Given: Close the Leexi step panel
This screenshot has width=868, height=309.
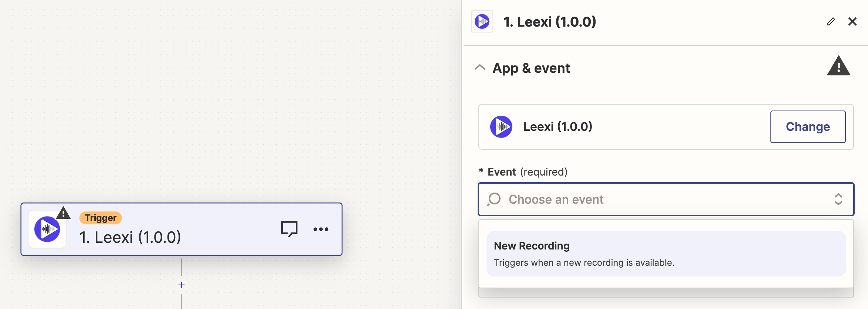Looking at the screenshot, I should click(852, 21).
